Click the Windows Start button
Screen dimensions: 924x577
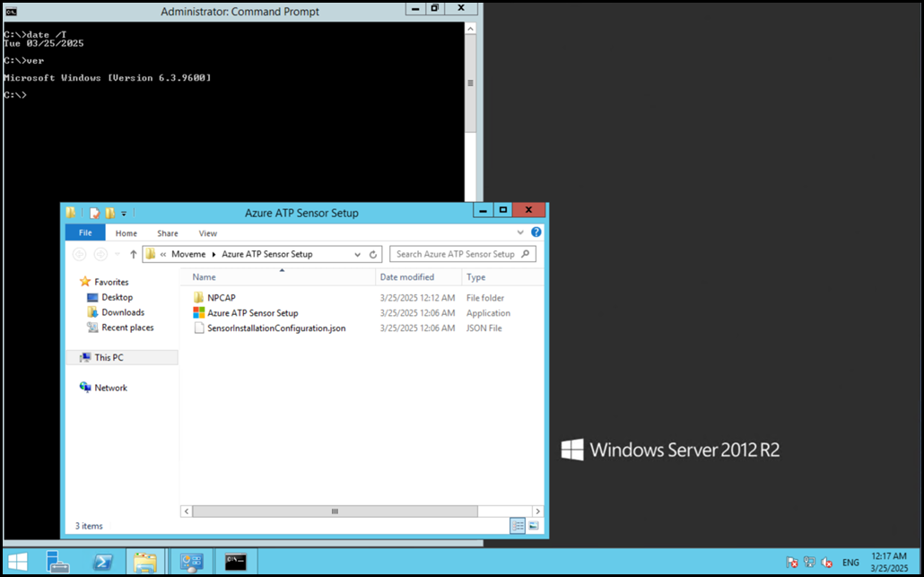18,562
